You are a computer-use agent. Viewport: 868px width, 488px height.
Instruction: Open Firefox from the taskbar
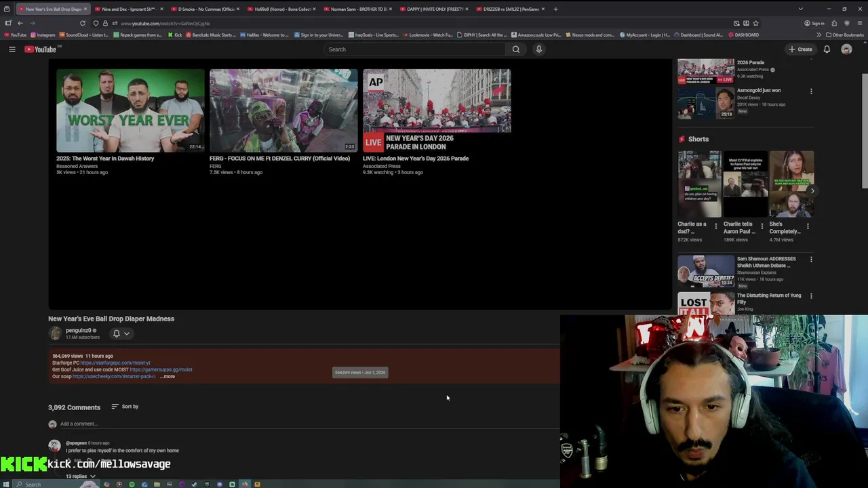pos(245,484)
